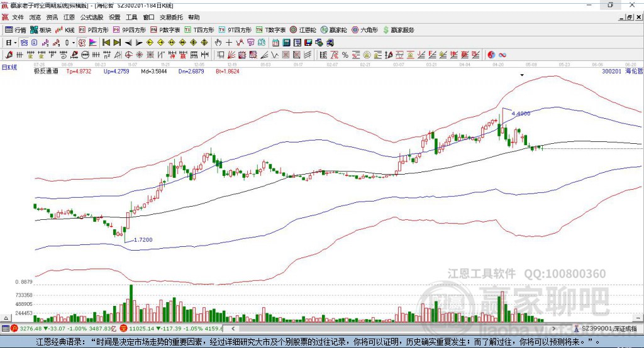Open the 板块 sector view
The width and height of the screenshot is (644, 348).
40,30
